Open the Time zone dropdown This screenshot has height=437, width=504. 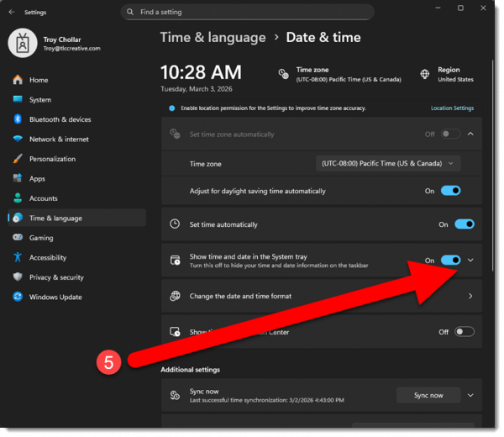[388, 164]
